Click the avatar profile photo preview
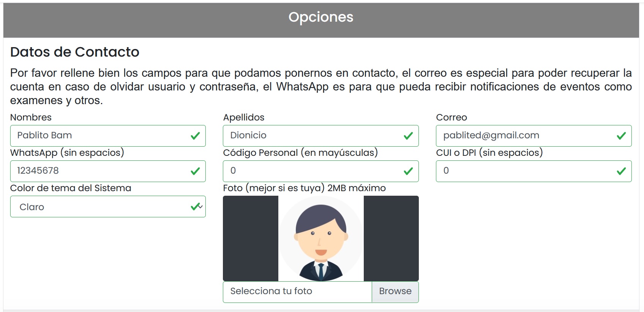The width and height of the screenshot is (644, 312). 321,238
